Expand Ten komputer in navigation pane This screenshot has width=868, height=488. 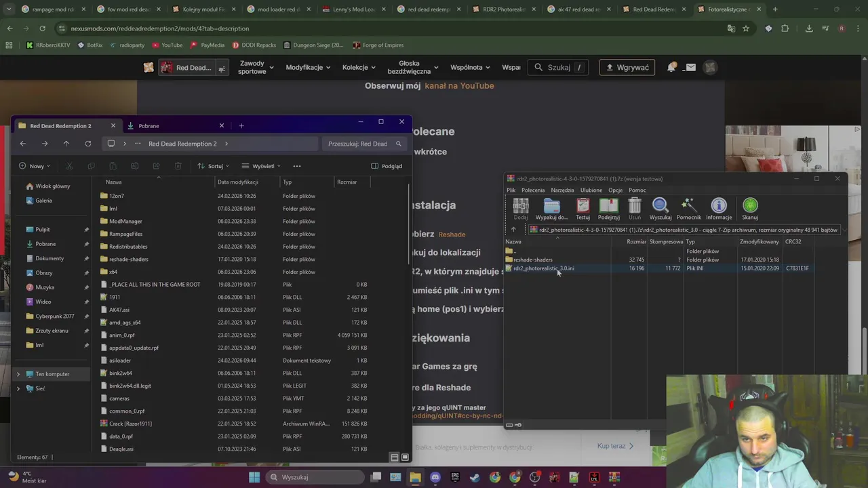tap(18, 374)
